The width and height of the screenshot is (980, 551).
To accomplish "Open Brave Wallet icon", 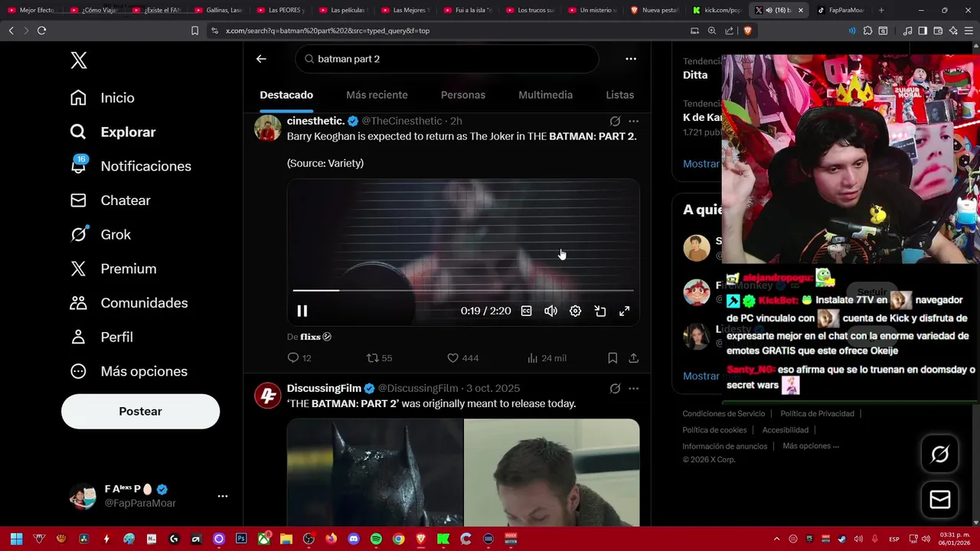I will point(938,31).
